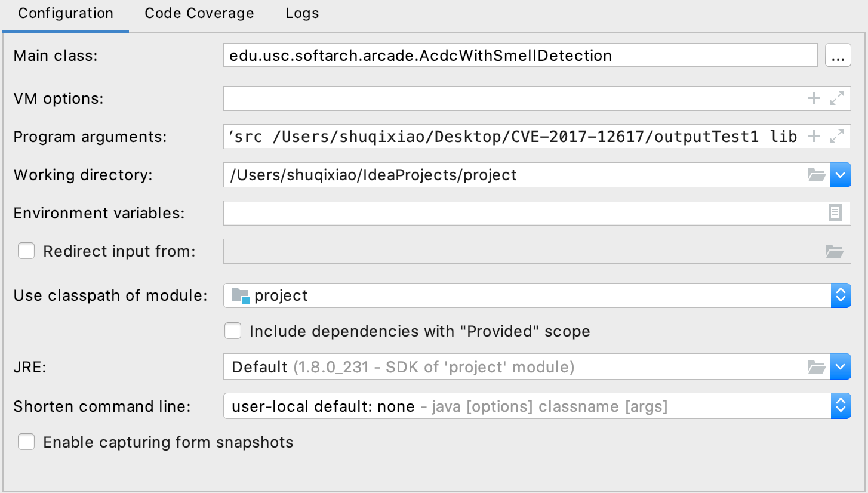
Task: Click the 'Shorten command line:' label
Action: tap(102, 406)
